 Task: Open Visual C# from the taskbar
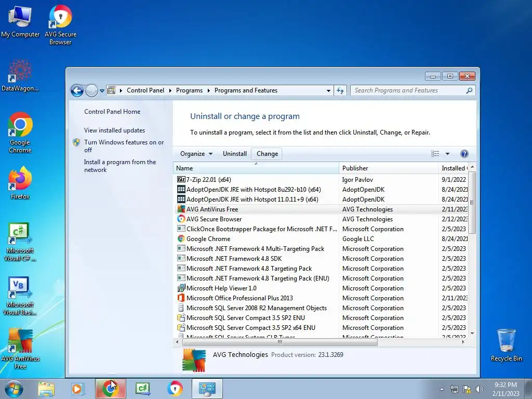(142, 389)
